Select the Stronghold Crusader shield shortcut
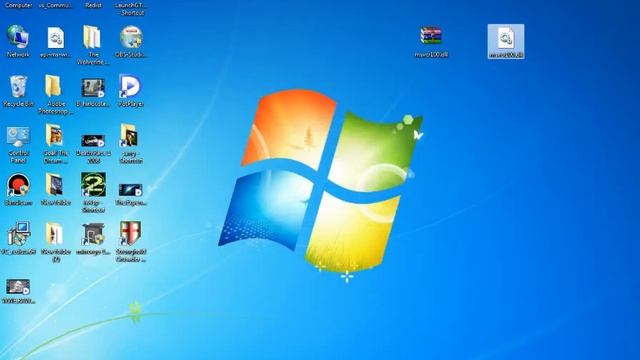 click(x=131, y=242)
